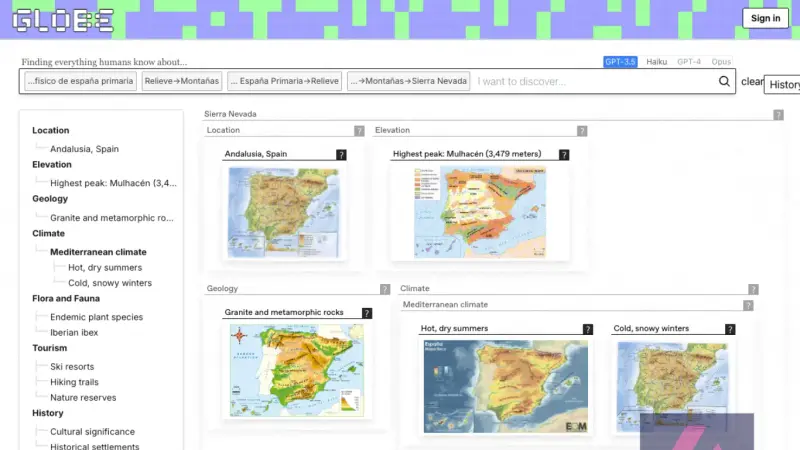Click help icon next to Geology section
Image resolution: width=800 pixels, height=450 pixels.
click(385, 289)
